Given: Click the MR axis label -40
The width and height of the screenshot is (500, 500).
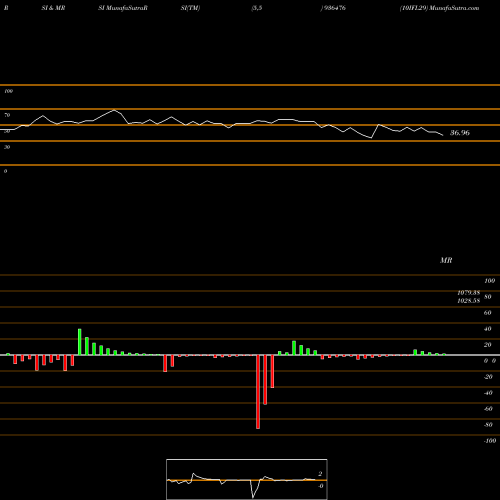Looking at the screenshot, I should tap(488, 393).
